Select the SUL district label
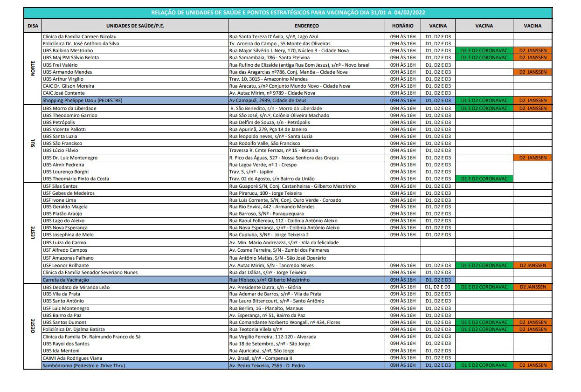 pos(33,144)
